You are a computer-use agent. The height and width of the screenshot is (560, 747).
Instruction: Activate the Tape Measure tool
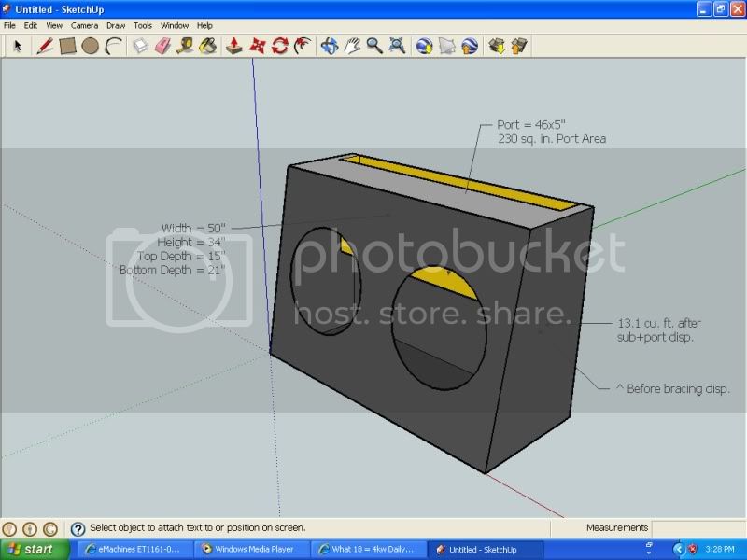pos(185,46)
